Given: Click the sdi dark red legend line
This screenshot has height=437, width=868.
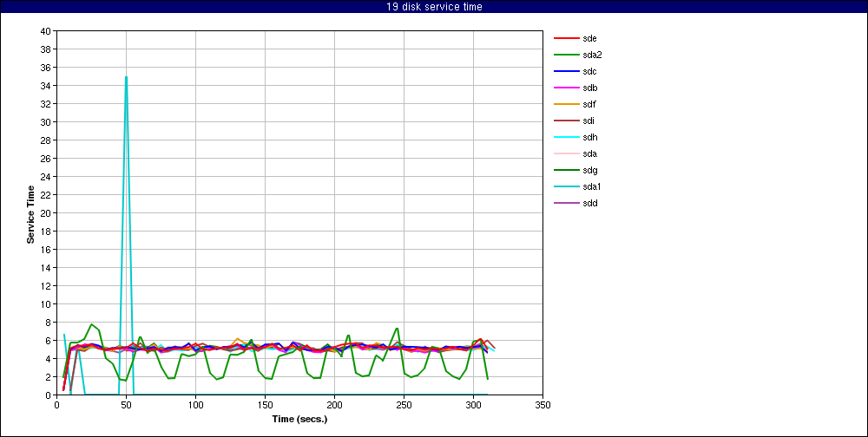Looking at the screenshot, I should (565, 121).
